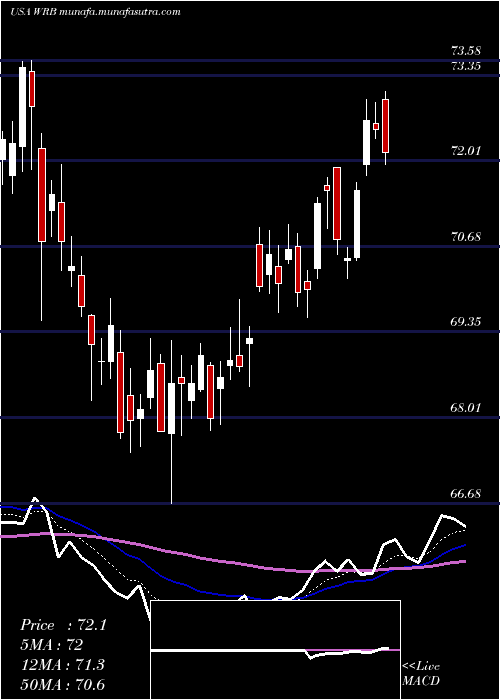Select the 5MA : 72 readout
Viewport: 500px width, 700px height.
click(x=51, y=645)
